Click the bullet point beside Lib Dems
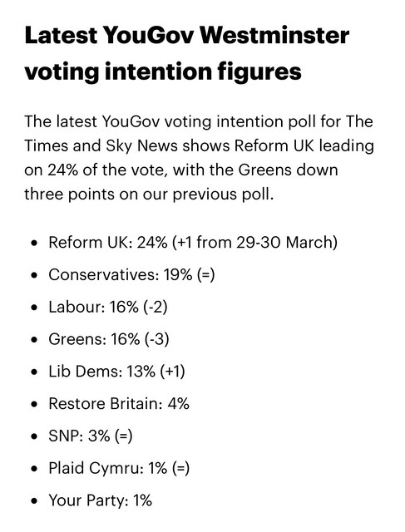This screenshot has width=405, height=532. [x=33, y=372]
